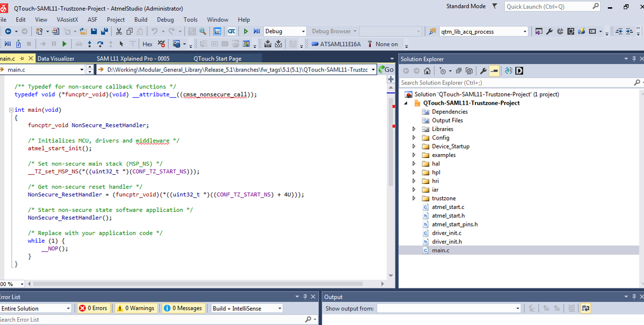Viewport: 644px width, 325px height.
Task: Open the QTouch (QT) toolbar icon
Action: (x=231, y=31)
